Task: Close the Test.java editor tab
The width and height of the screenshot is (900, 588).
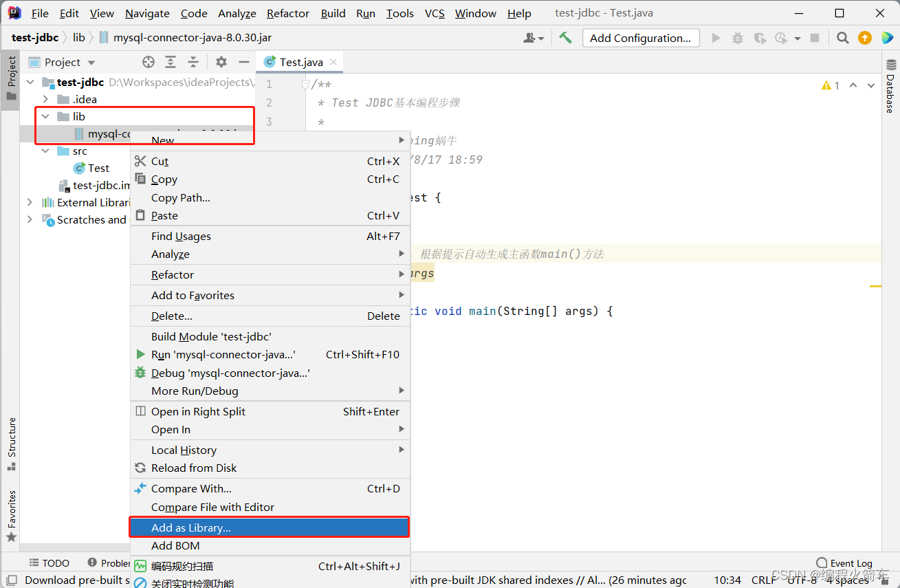Action: click(x=333, y=62)
